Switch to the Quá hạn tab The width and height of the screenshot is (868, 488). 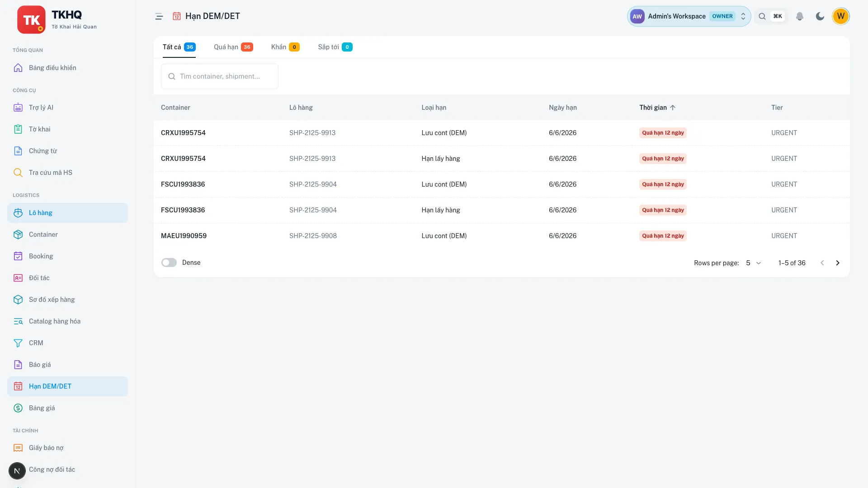233,47
